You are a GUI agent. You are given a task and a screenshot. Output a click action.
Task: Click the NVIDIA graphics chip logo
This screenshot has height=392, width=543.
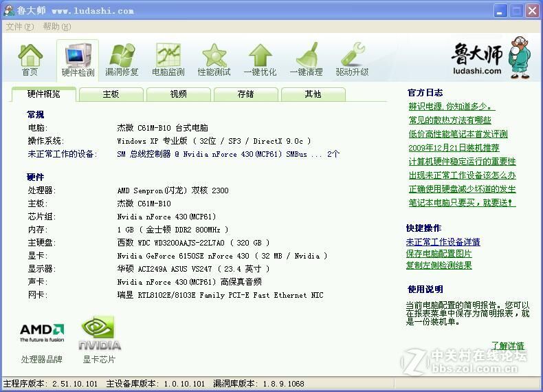pyautogui.click(x=100, y=334)
